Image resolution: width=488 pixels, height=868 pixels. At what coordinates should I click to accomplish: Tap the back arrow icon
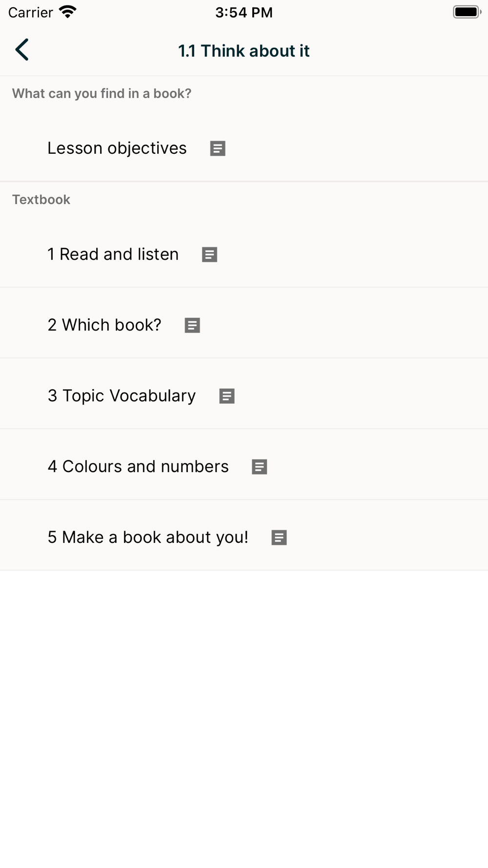(22, 50)
